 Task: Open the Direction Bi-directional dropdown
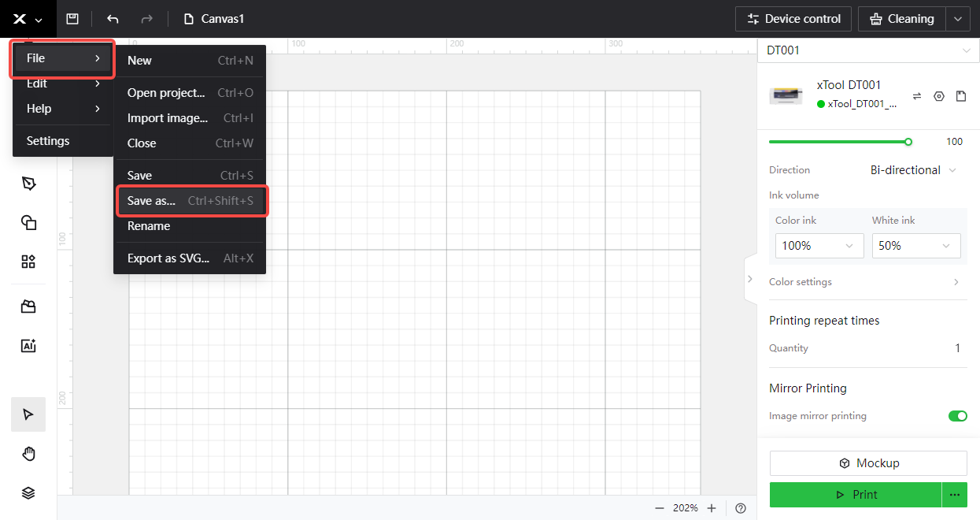point(914,170)
